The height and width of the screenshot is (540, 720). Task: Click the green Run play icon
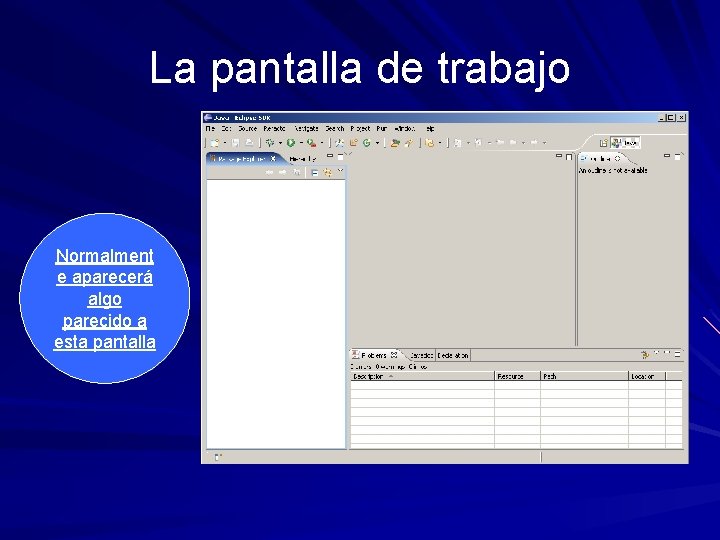[x=291, y=143]
